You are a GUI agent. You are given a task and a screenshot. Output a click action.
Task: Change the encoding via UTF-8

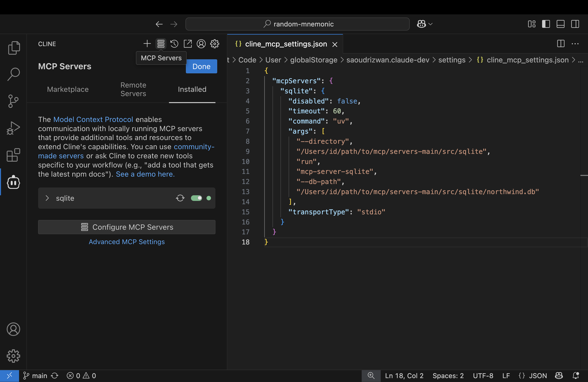(483, 376)
